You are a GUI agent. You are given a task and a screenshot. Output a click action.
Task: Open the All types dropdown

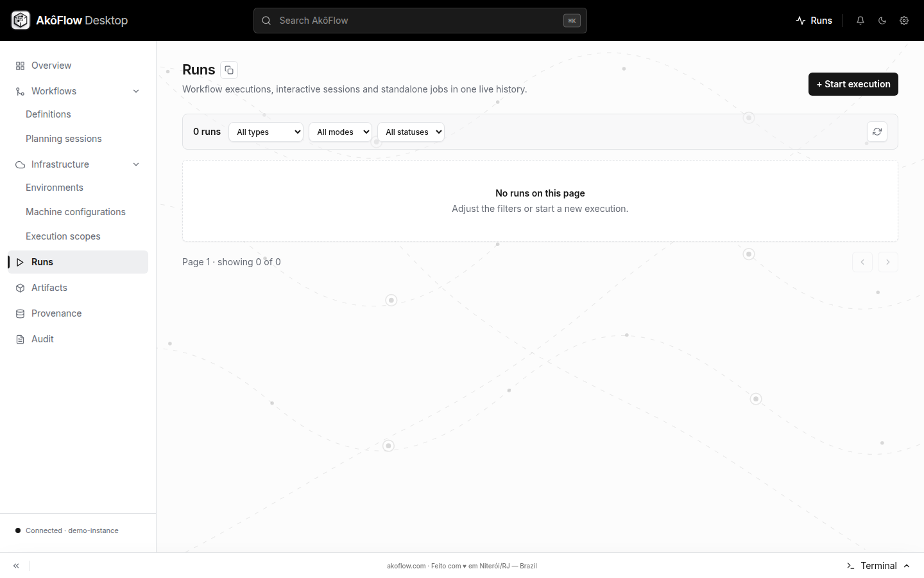266,132
